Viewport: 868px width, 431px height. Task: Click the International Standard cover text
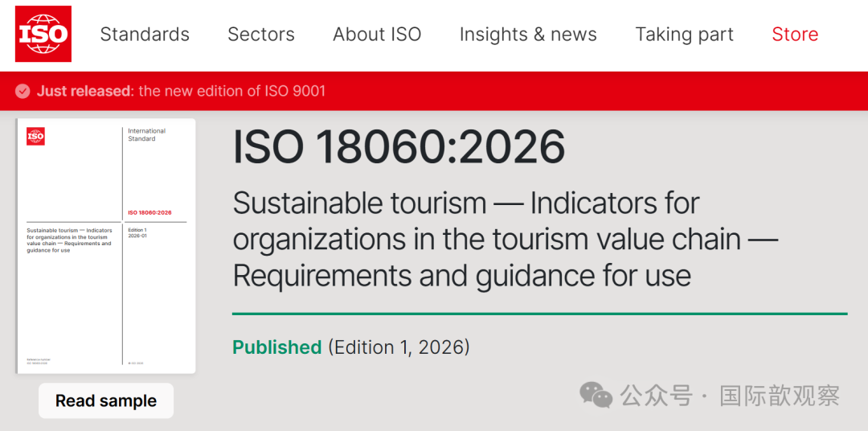(x=147, y=134)
